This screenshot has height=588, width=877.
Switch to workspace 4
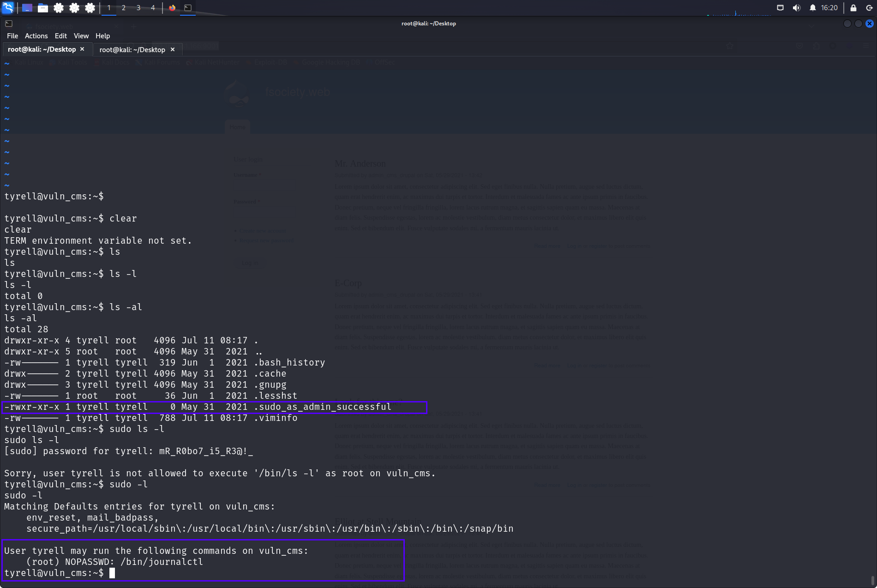tap(153, 8)
